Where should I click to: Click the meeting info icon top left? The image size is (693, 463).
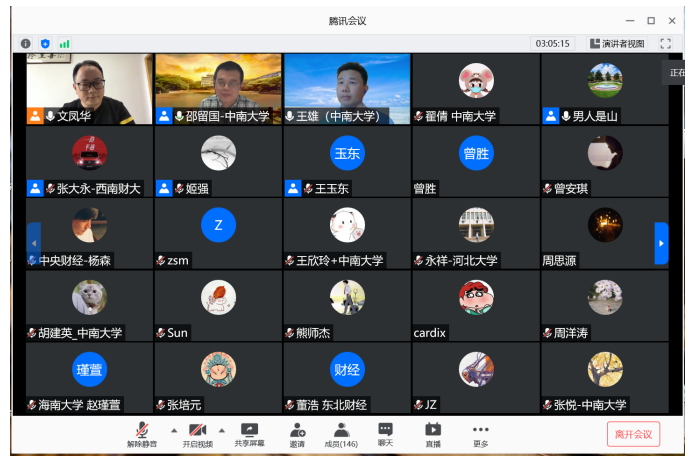tap(26, 44)
